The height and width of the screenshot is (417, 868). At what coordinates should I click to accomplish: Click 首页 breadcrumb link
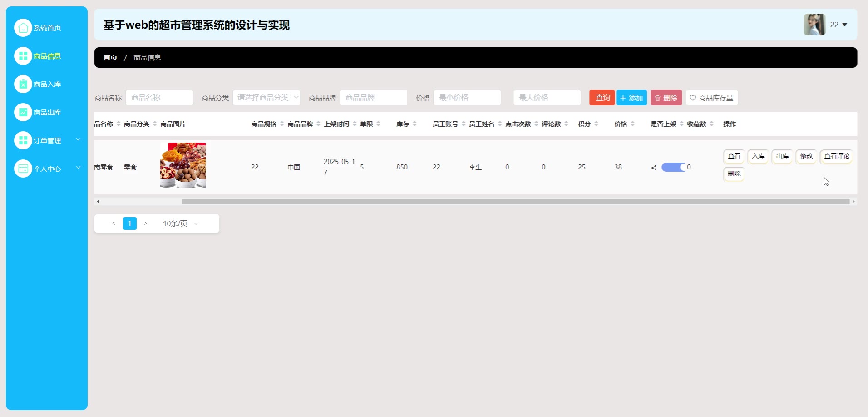(110, 57)
